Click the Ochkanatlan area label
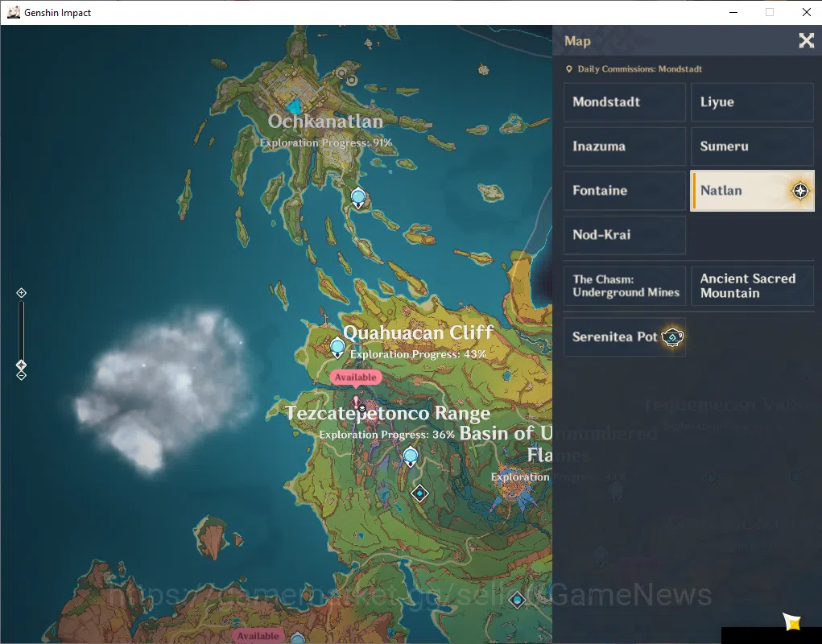The image size is (822, 644). pos(325,122)
